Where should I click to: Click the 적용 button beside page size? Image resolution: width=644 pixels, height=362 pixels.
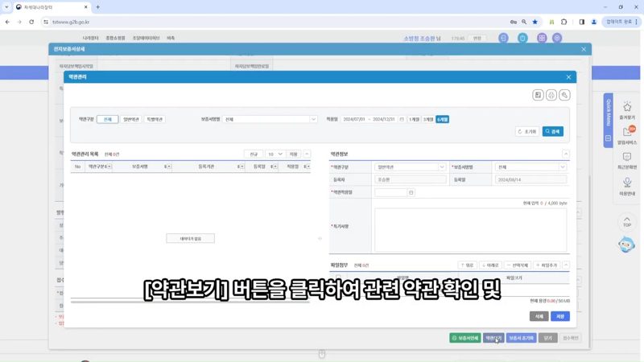click(293, 154)
